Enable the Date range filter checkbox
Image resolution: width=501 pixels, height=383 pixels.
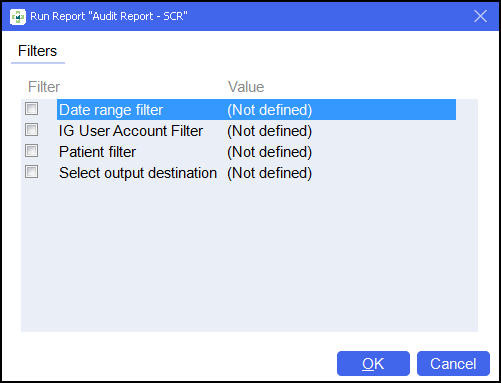point(32,109)
